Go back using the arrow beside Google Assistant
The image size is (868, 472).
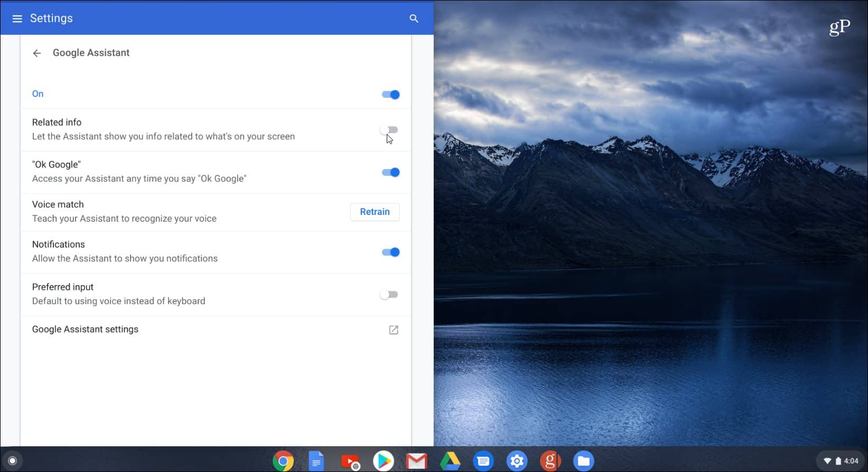[x=36, y=53]
